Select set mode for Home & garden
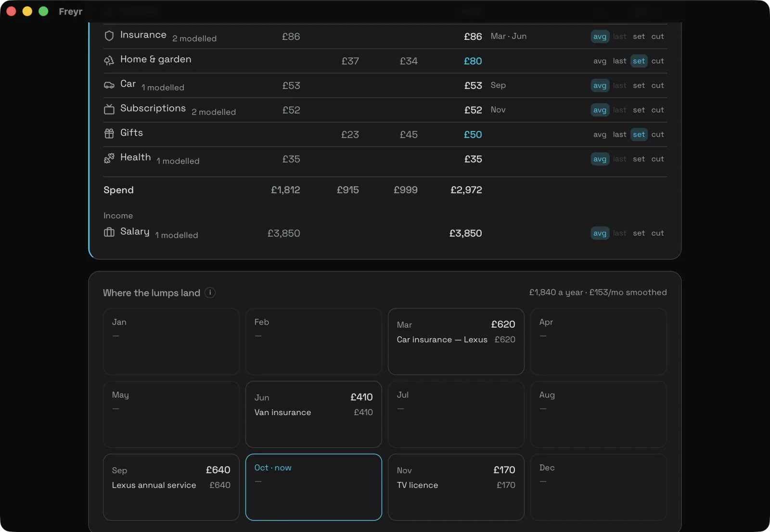The image size is (770, 532). [639, 61]
